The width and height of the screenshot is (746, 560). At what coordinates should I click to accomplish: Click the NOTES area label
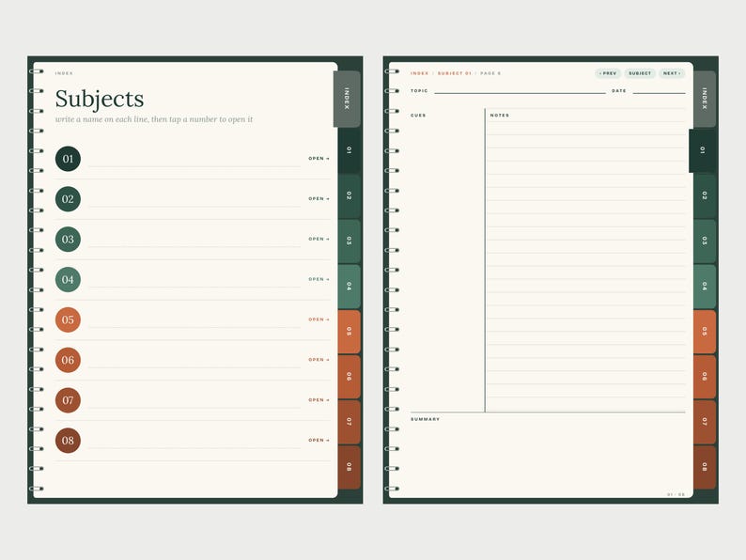click(x=500, y=116)
